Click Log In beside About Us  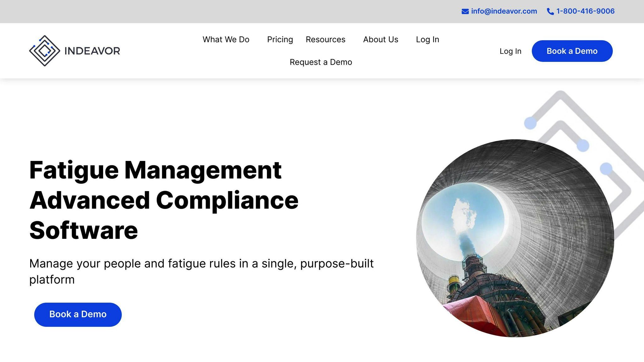pyautogui.click(x=427, y=40)
